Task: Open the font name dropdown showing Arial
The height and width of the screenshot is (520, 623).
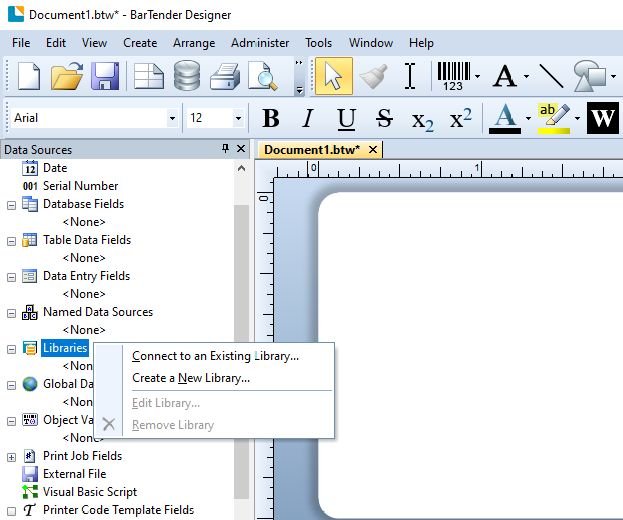Action: pyautogui.click(x=172, y=118)
